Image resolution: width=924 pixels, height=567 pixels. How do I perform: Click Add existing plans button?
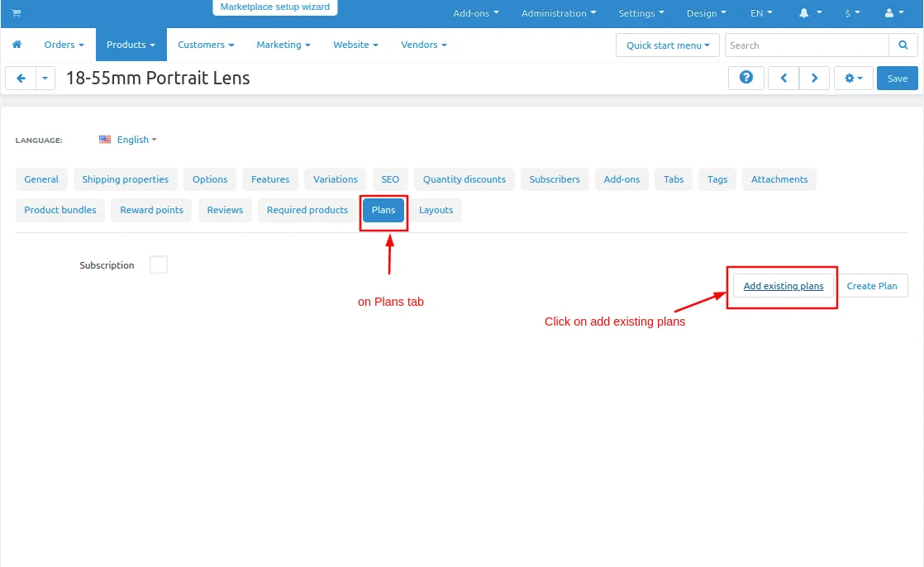coord(783,286)
